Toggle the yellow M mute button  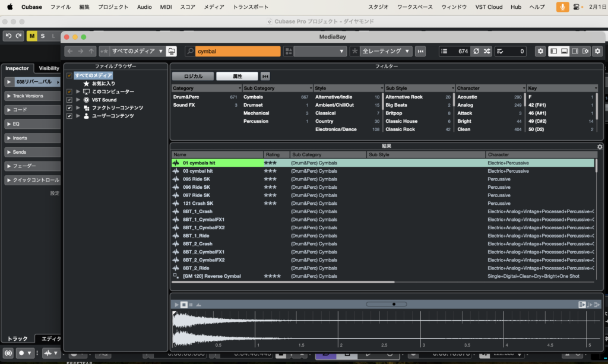pos(31,36)
